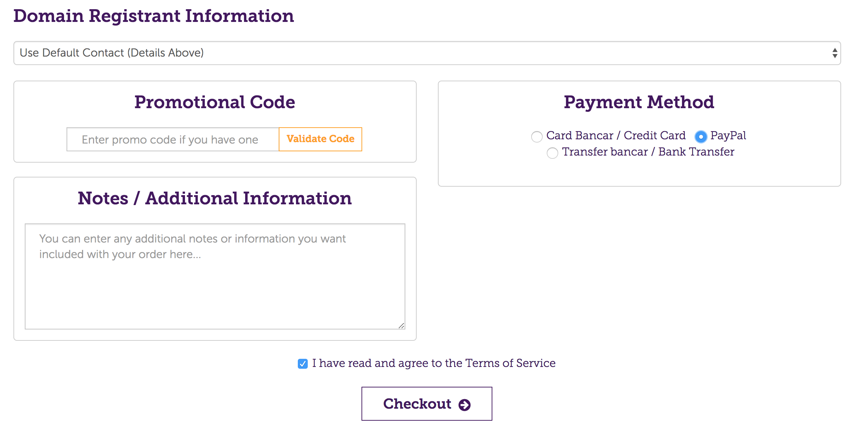Click the Notes / Additional Information heading

click(215, 199)
